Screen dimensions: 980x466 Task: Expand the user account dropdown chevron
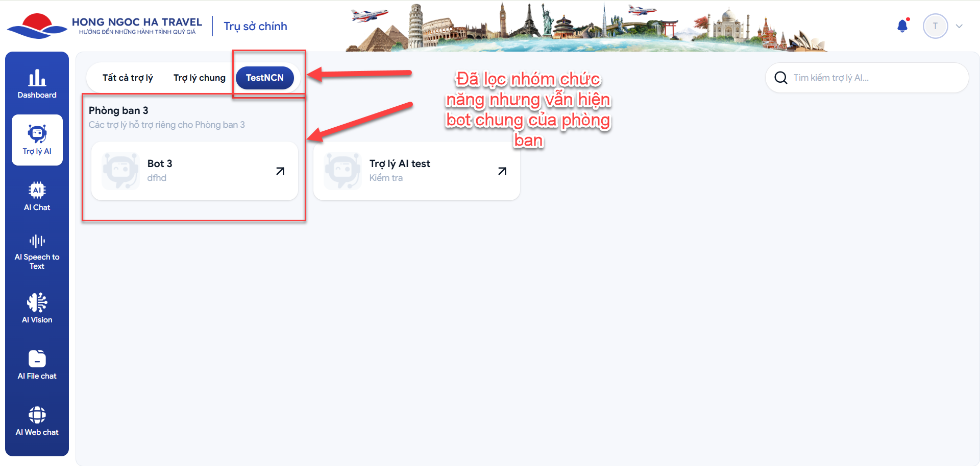click(x=959, y=26)
